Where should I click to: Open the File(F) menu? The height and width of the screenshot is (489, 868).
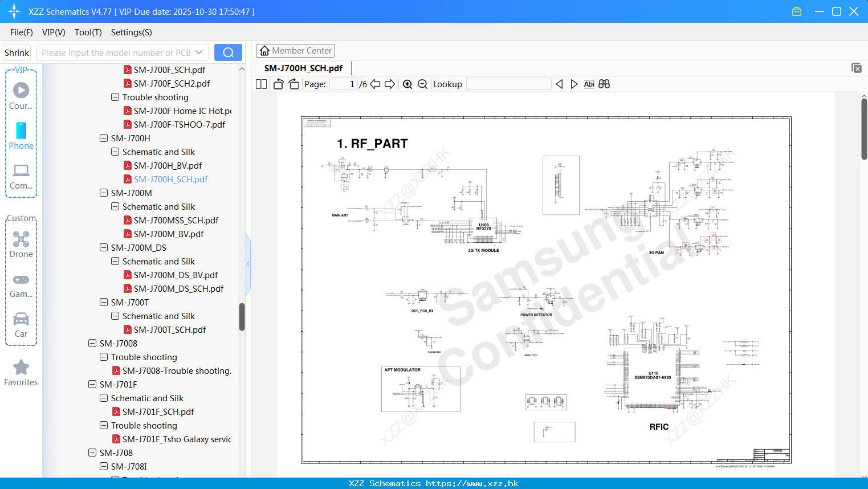(x=22, y=32)
